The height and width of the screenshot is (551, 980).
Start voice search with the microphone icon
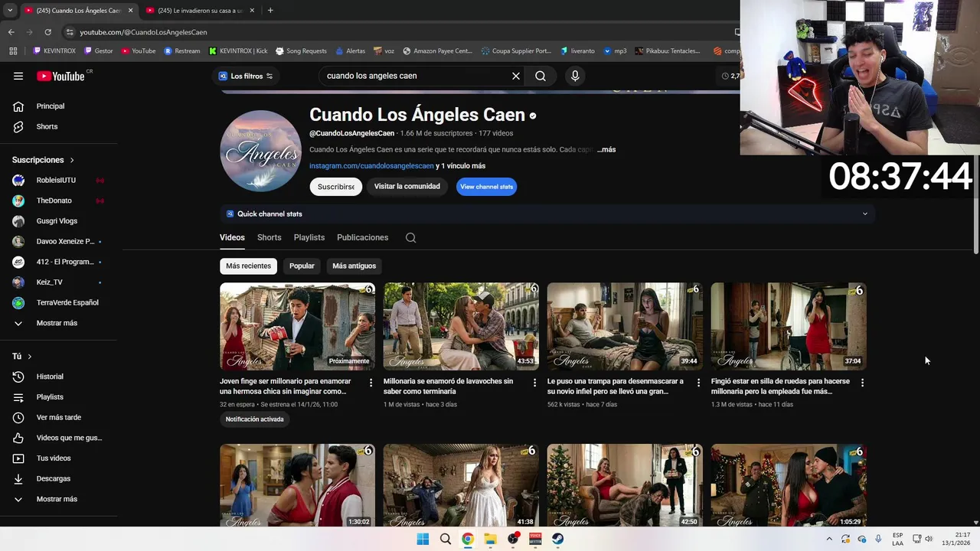pyautogui.click(x=575, y=76)
